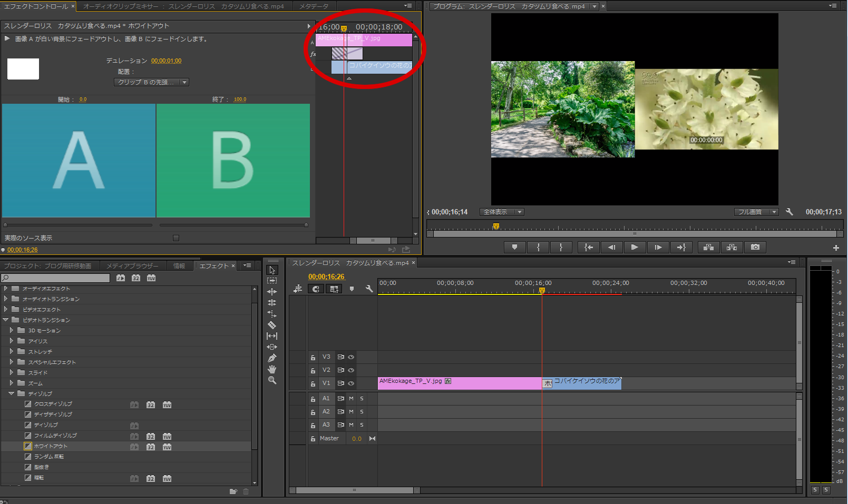Switch to the 情報 tab
The height and width of the screenshot is (504, 848).
[x=179, y=266]
